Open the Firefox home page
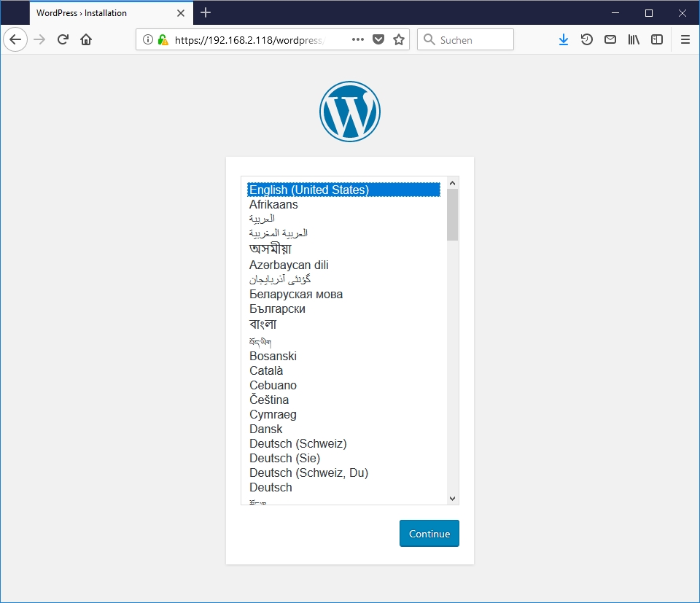This screenshot has height=603, width=700. pyautogui.click(x=86, y=39)
